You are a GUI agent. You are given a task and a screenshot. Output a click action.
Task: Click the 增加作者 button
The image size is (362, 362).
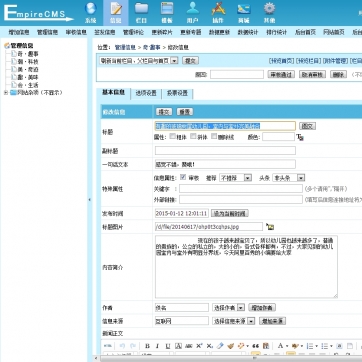(x=262, y=307)
